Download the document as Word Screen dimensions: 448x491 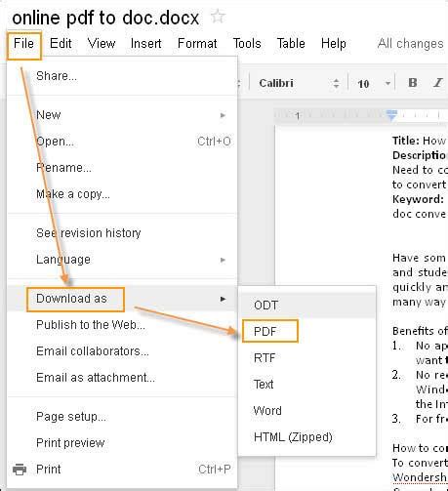pos(306,411)
